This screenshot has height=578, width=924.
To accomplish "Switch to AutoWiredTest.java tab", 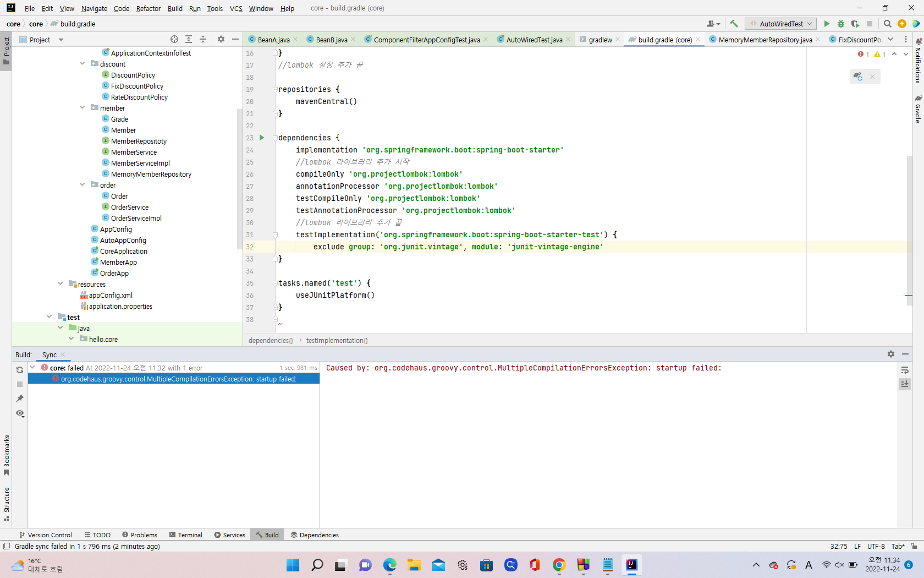I will tap(534, 40).
